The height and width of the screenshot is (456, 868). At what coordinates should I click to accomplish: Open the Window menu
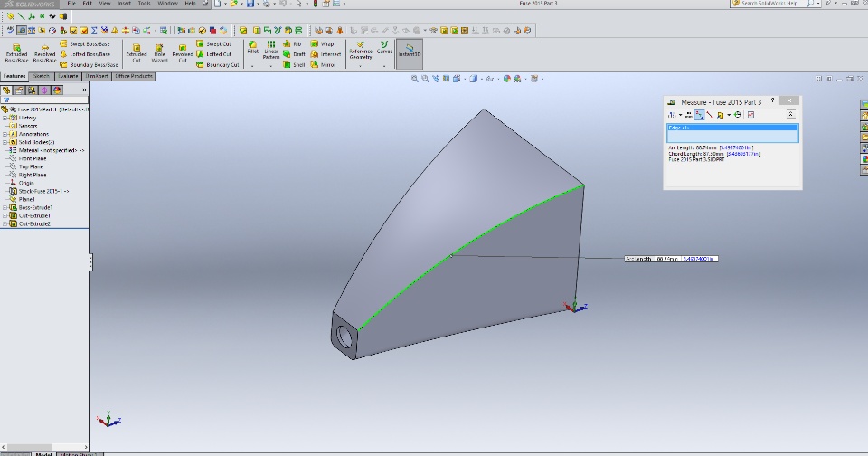point(168,4)
